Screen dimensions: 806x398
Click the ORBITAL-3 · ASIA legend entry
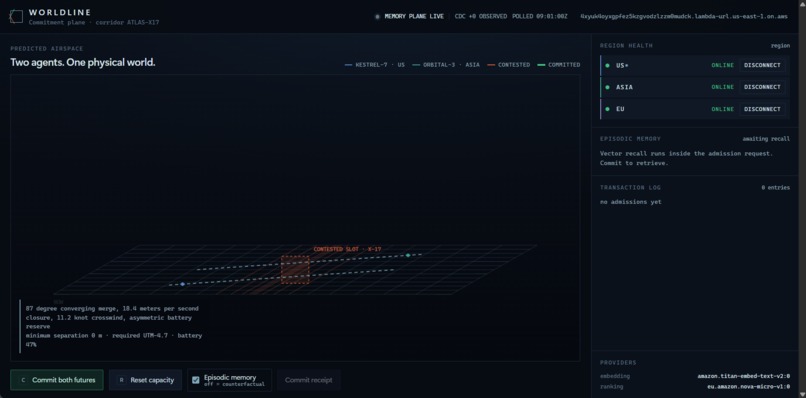(446, 65)
